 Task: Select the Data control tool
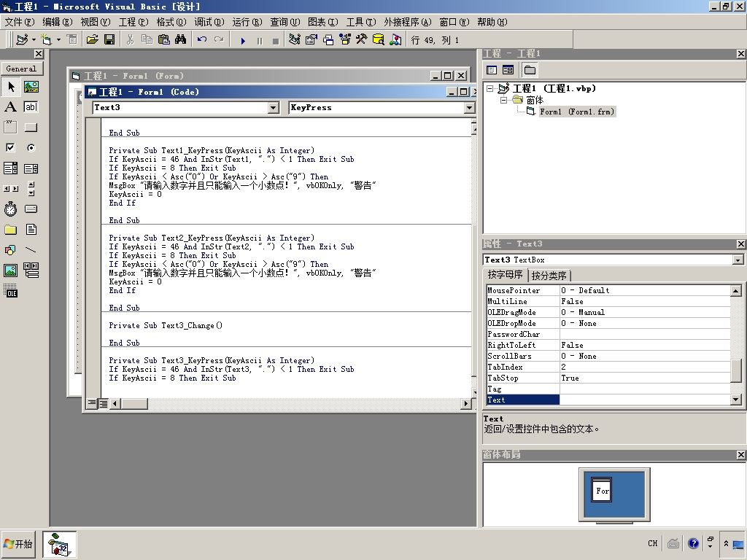31,271
